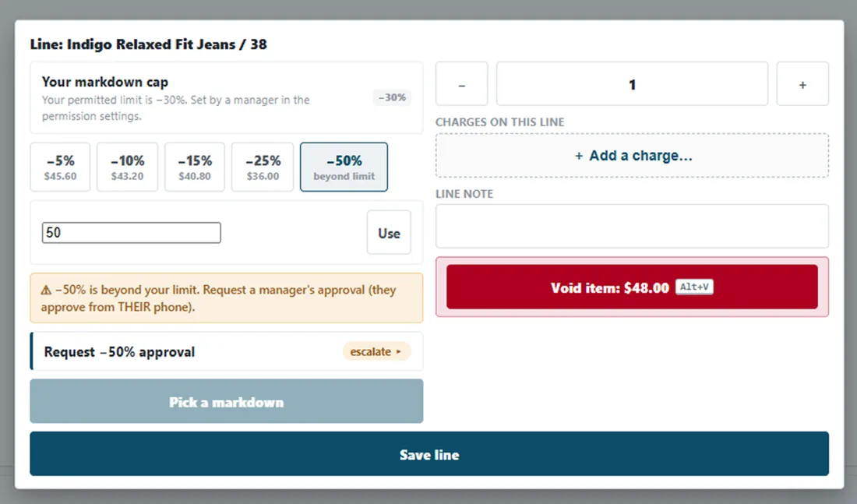Choose the −15% markdown option

(x=195, y=167)
